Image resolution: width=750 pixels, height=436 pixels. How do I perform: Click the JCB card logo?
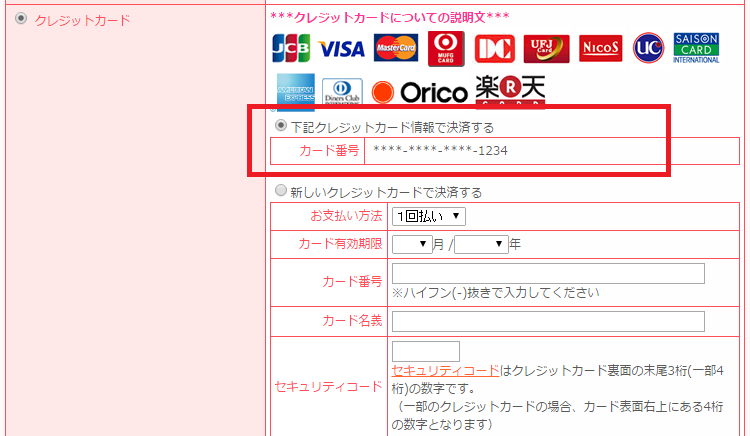[x=291, y=48]
